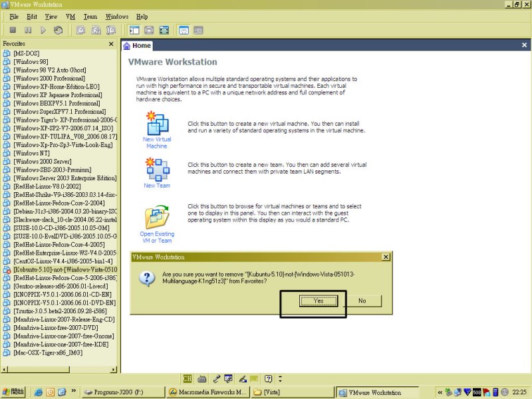This screenshot has height=399, width=532.
Task: Click the Power On play button
Action: (x=43, y=30)
